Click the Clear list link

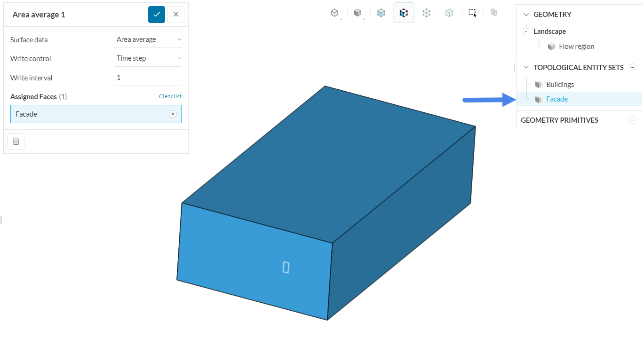[x=170, y=96]
